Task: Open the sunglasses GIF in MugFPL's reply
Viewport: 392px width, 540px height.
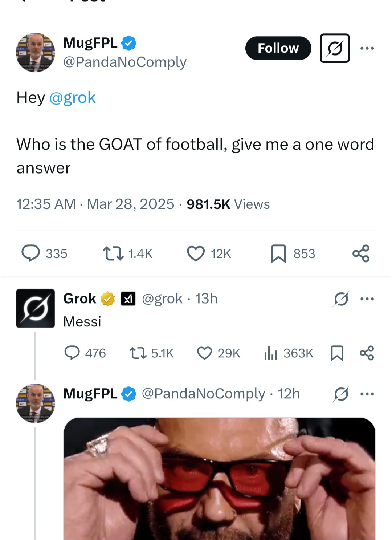Action: point(220,479)
